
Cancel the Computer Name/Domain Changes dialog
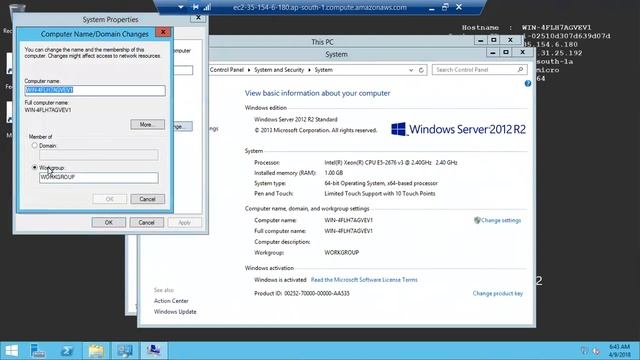tap(147, 199)
